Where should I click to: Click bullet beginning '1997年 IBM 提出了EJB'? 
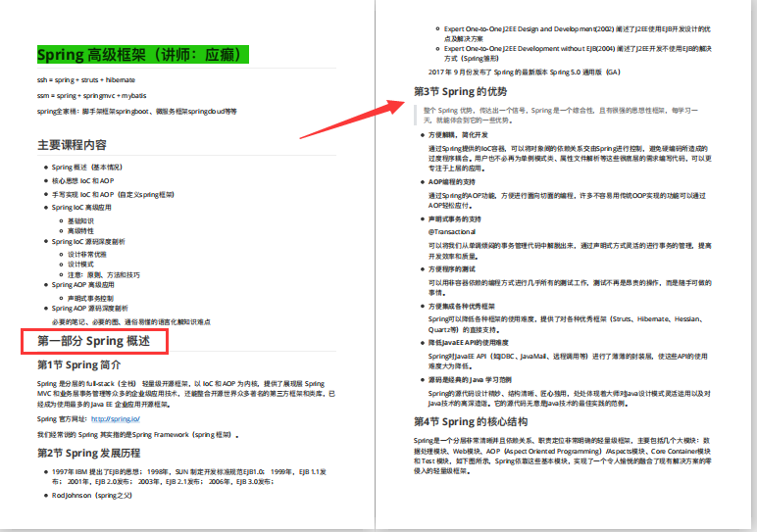(x=189, y=476)
